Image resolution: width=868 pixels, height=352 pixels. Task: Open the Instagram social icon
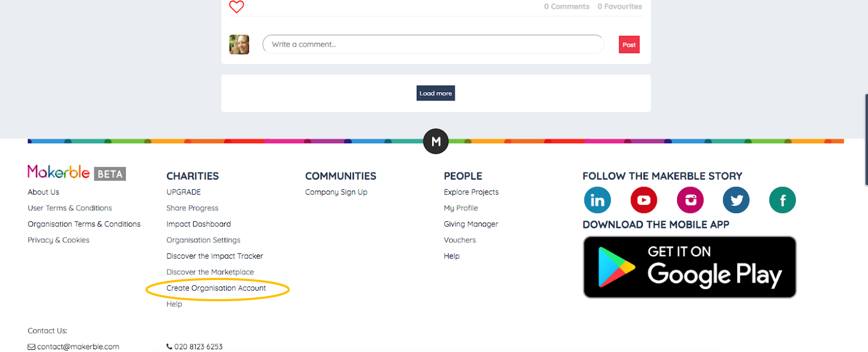pos(690,200)
